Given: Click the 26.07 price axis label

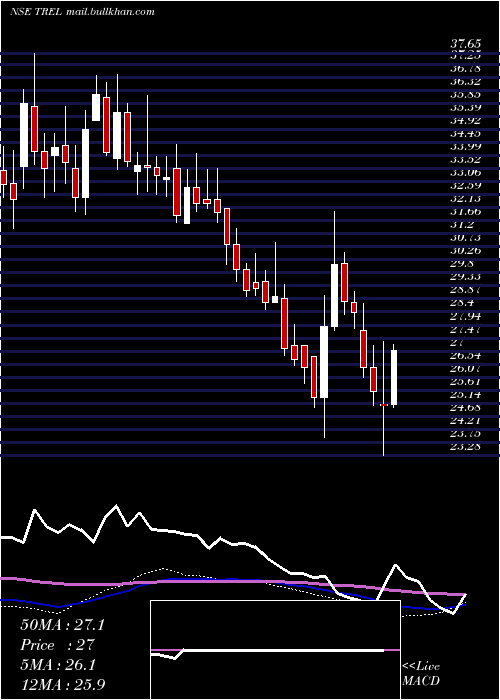Looking at the screenshot, I should coord(465,368).
